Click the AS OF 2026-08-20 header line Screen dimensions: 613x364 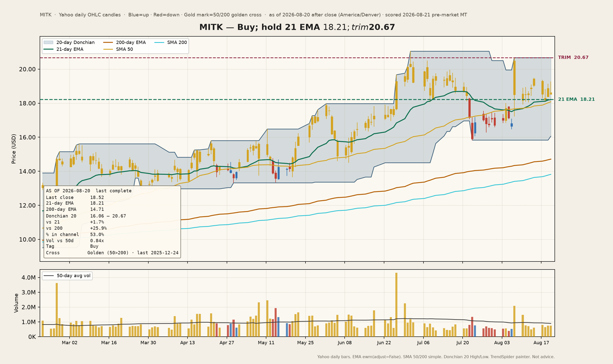pyautogui.click(x=89, y=191)
